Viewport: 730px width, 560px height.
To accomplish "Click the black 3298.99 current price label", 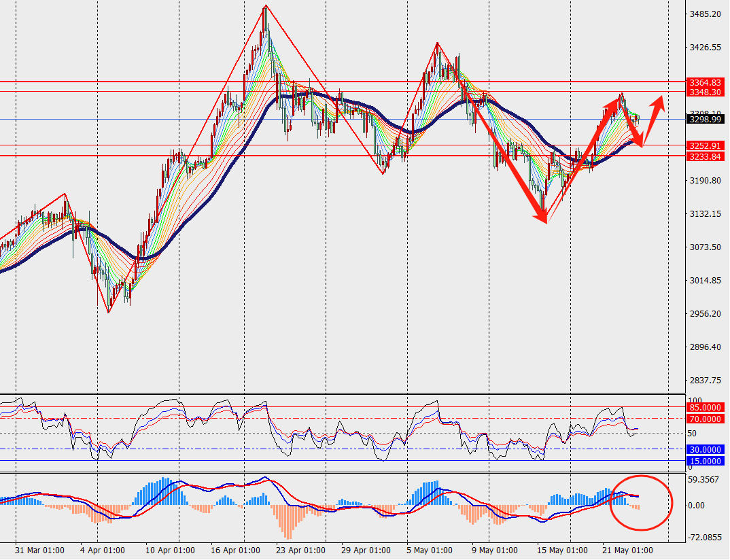I will (x=704, y=120).
